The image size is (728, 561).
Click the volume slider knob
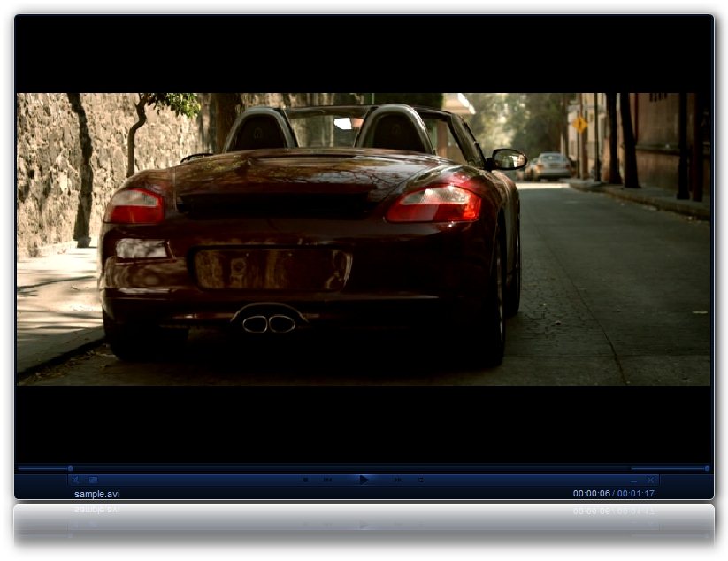pyautogui.click(x=707, y=468)
